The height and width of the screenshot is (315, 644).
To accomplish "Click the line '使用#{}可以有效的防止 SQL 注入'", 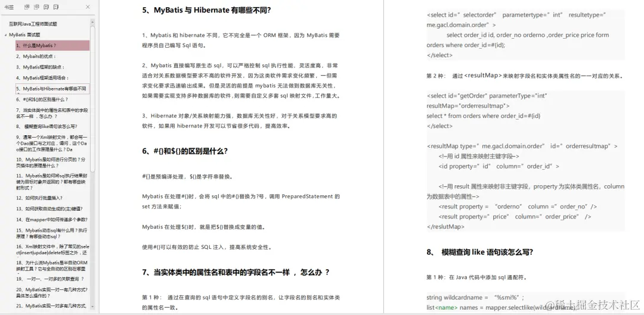I will [206, 247].
